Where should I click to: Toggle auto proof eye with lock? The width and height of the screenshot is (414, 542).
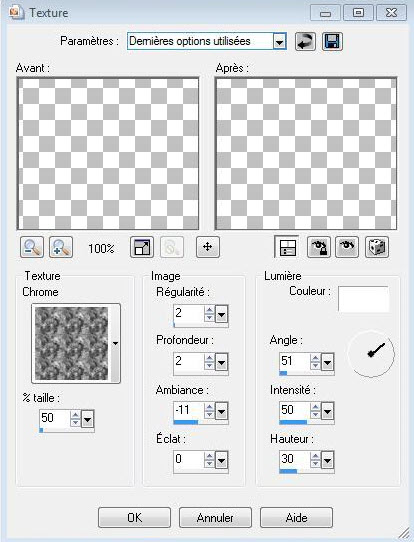(319, 247)
